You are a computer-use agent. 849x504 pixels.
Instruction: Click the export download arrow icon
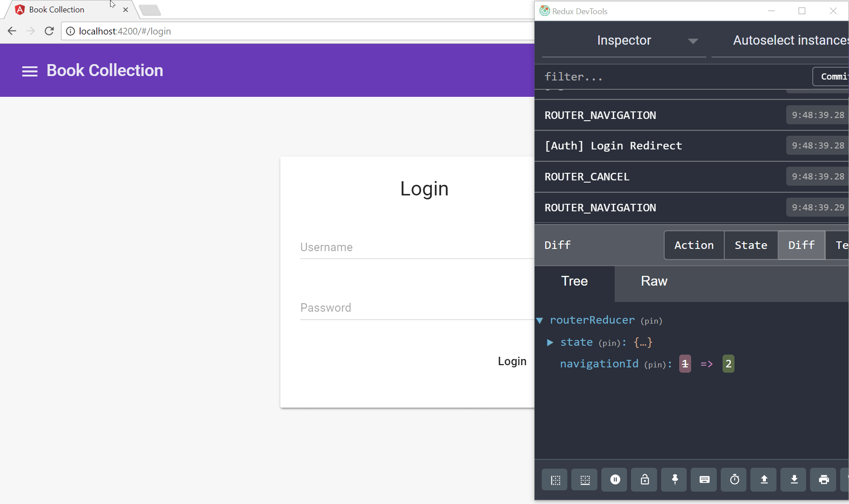pos(794,480)
